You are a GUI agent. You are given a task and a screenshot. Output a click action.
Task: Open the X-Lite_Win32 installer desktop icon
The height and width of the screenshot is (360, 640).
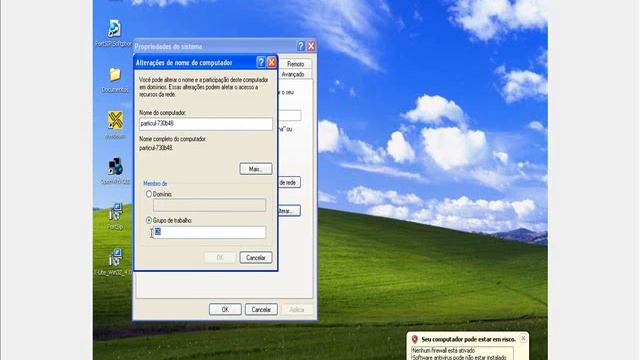pyautogui.click(x=116, y=258)
